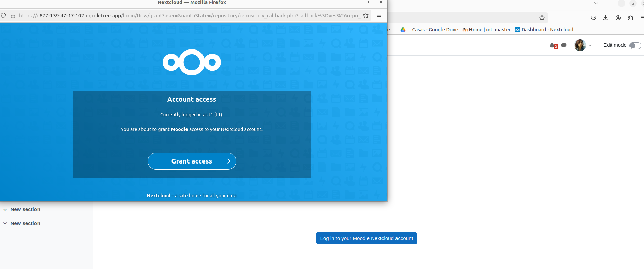Open Firefox downloads arrow icon
This screenshot has width=644, height=269.
(x=606, y=18)
